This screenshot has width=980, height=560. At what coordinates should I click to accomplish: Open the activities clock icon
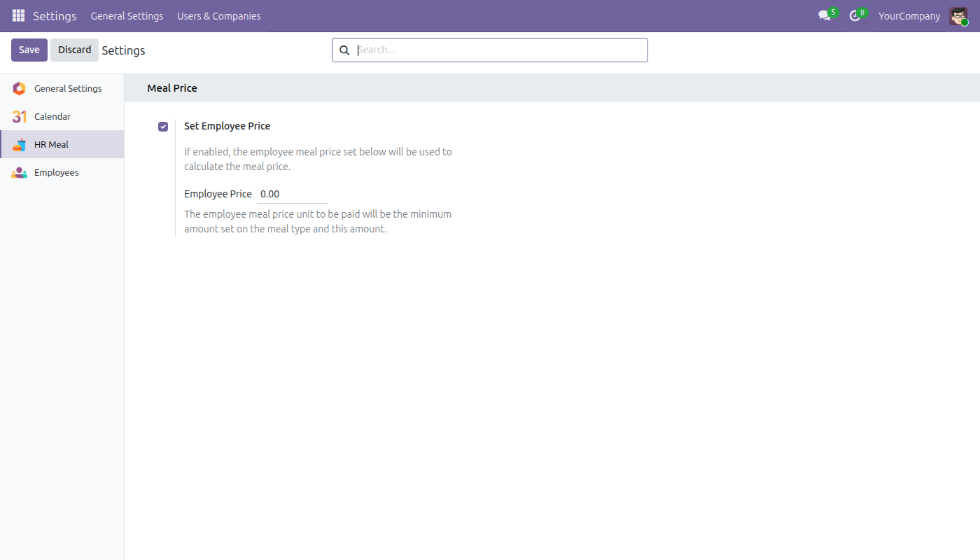855,15
